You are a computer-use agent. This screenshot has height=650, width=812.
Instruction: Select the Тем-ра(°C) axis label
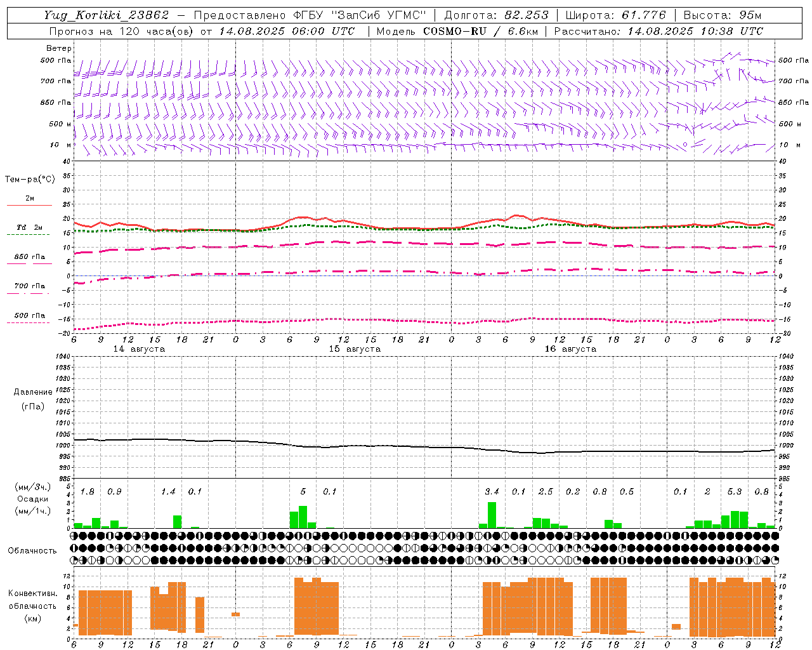tap(30, 180)
